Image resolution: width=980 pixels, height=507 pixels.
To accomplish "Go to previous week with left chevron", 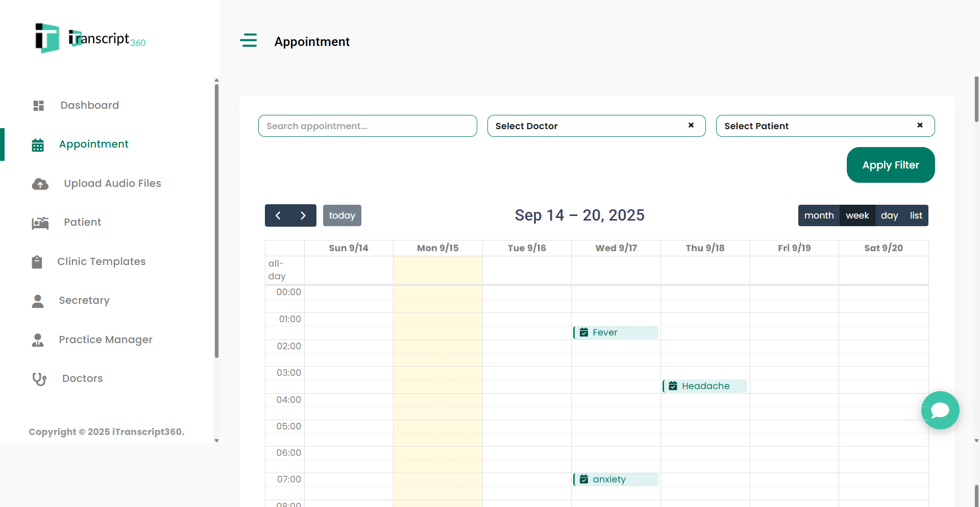I will 278,215.
